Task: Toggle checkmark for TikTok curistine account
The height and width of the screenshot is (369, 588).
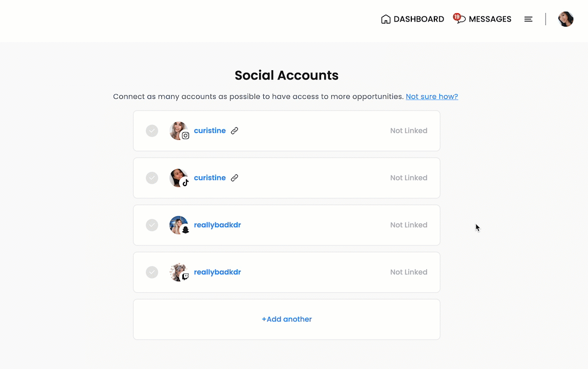Action: pos(152,178)
